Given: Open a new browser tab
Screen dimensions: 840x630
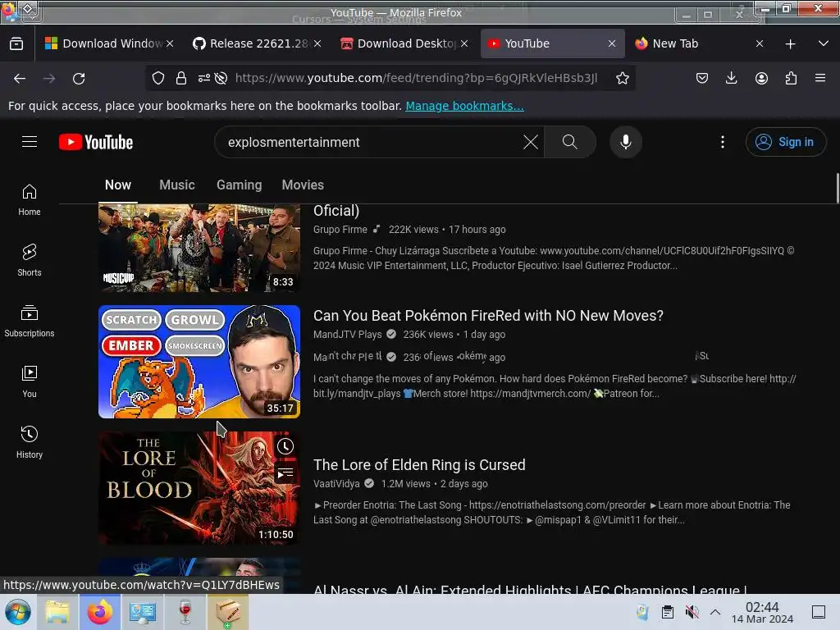Looking at the screenshot, I should [790, 44].
